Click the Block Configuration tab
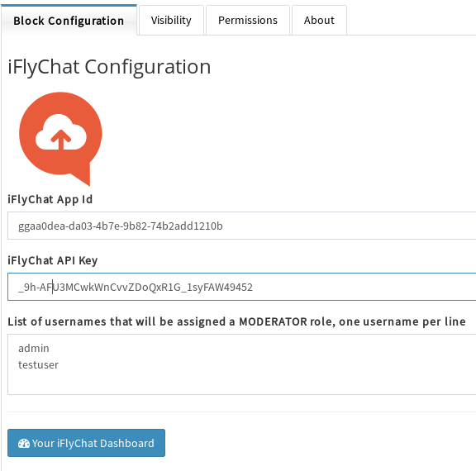This screenshot has width=476, height=471. pos(69,21)
